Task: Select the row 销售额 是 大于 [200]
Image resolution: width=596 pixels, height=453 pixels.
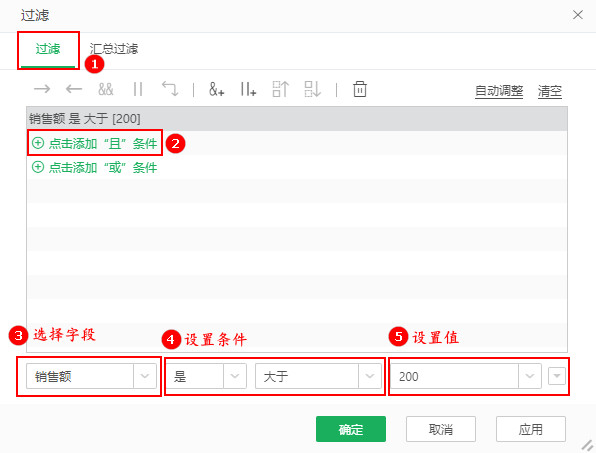Action: (297, 119)
